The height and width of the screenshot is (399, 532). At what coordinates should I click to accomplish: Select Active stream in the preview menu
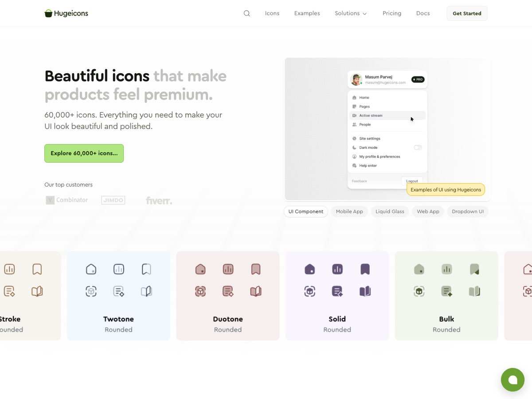coord(387,115)
